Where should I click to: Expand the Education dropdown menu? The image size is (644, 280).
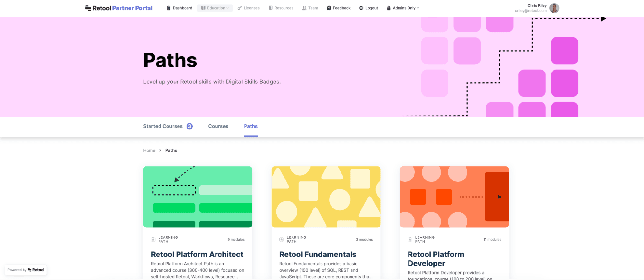pos(215,8)
